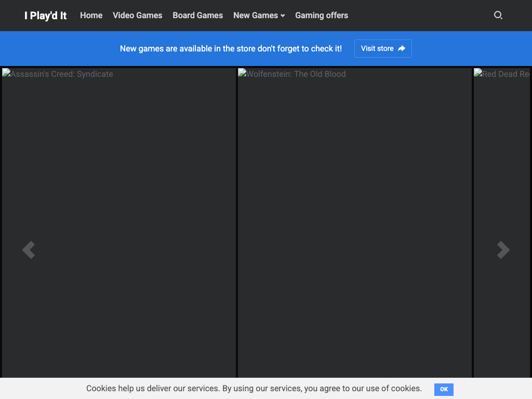The height and width of the screenshot is (399, 532).
Task: Click broken image icon beside Assassin's Creed
Action: (x=6, y=73)
